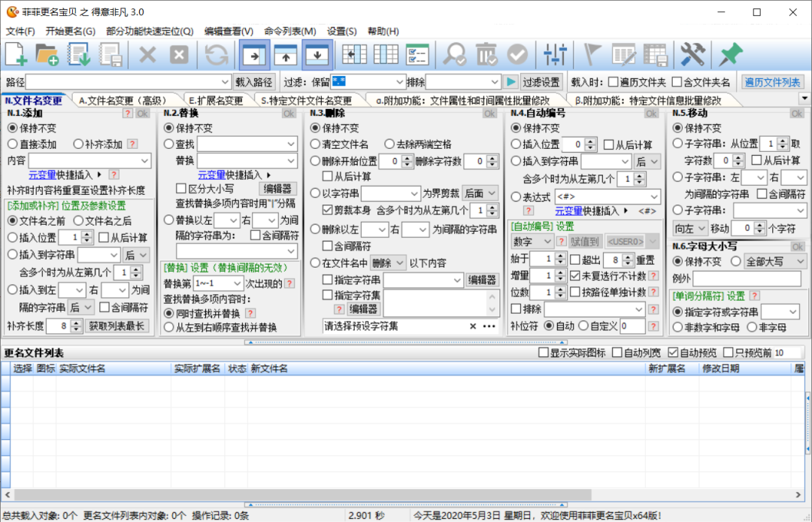Image resolution: width=812 pixels, height=522 pixels.
Task: Open the 数字 numbering type dropdown
Action: (532, 241)
